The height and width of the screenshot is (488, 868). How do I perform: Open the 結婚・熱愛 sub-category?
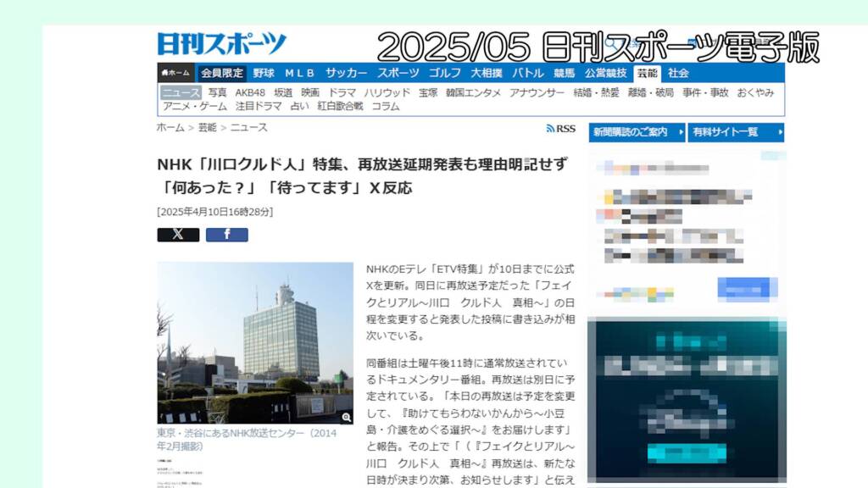click(x=596, y=92)
